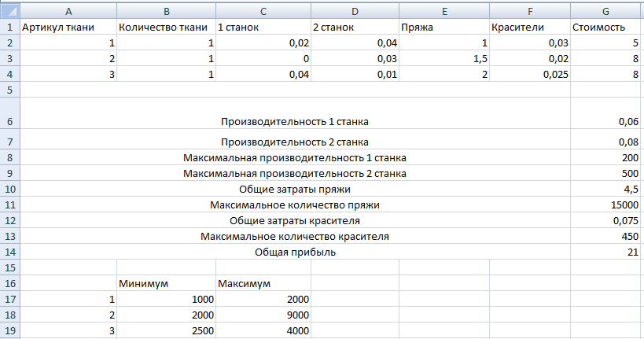Select column E header
The height and width of the screenshot is (339, 644).
click(444, 12)
